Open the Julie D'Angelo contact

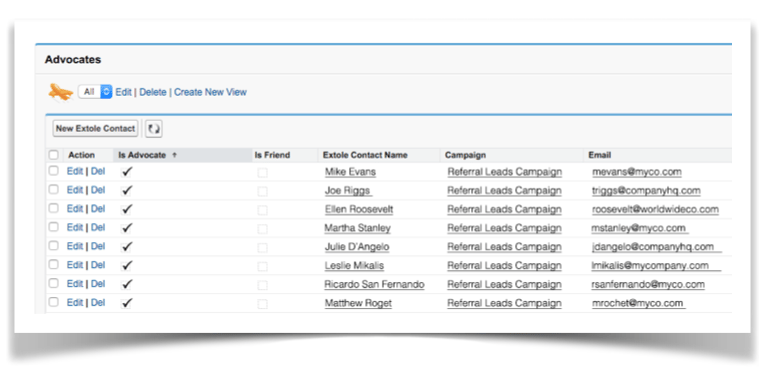tap(357, 247)
